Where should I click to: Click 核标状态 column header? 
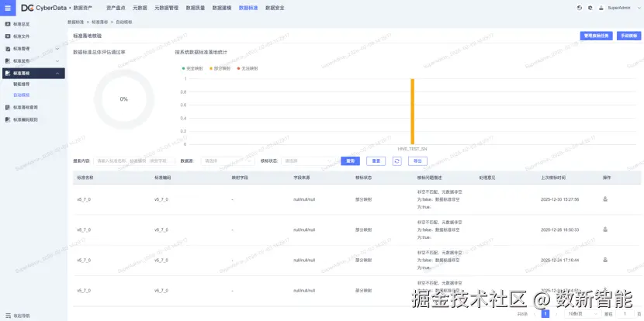coord(363,178)
